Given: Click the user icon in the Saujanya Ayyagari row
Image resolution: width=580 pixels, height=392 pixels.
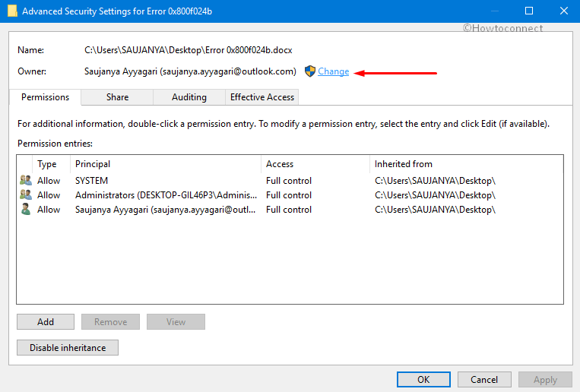Looking at the screenshot, I should point(26,210).
